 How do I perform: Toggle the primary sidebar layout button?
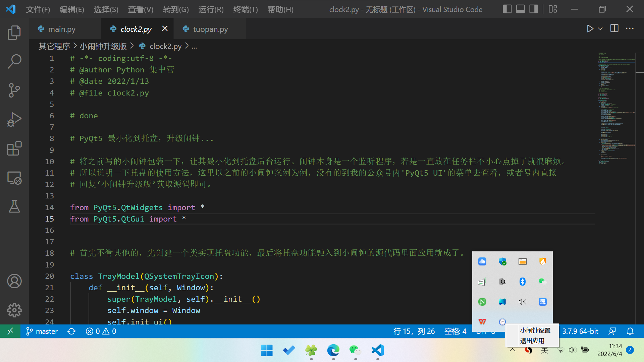[x=507, y=9]
